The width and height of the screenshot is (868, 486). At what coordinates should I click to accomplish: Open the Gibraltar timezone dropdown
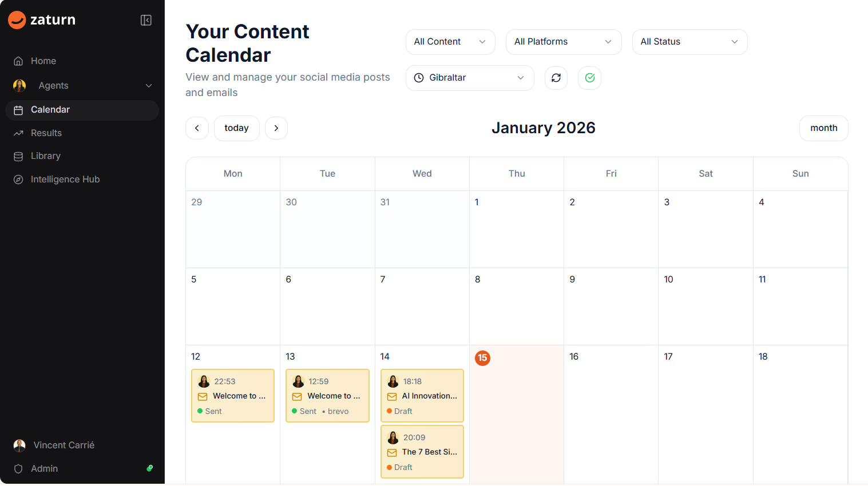click(469, 78)
